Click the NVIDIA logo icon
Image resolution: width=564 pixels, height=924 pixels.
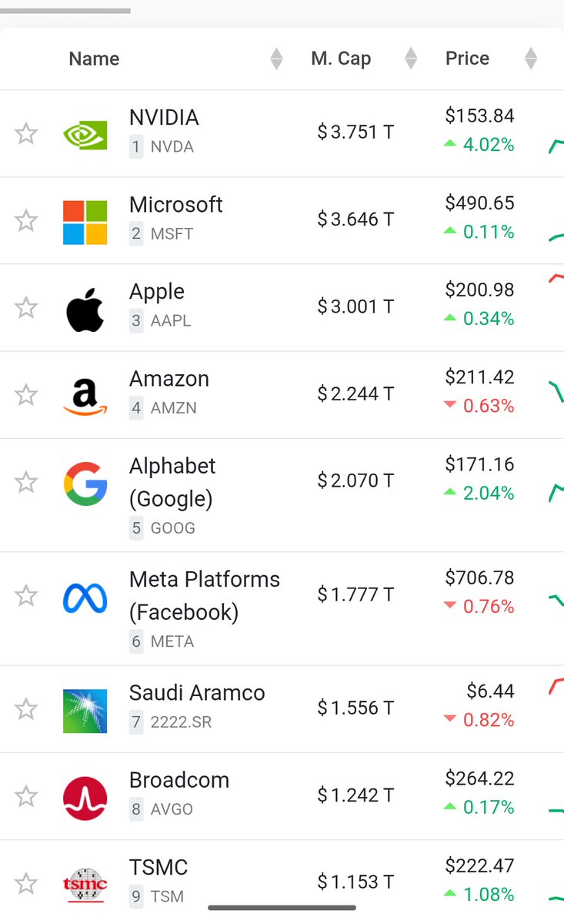[x=85, y=134]
